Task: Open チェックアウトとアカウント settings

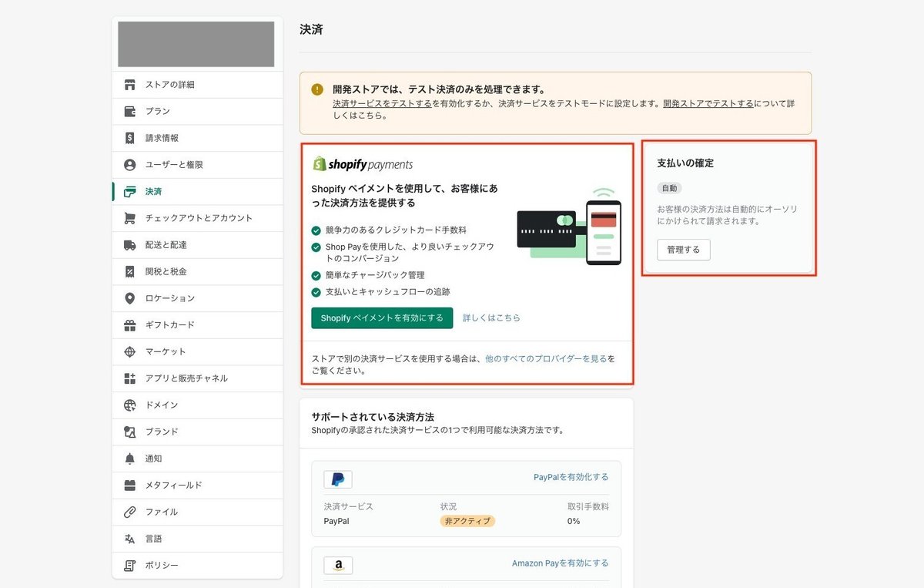Action: tap(197, 218)
